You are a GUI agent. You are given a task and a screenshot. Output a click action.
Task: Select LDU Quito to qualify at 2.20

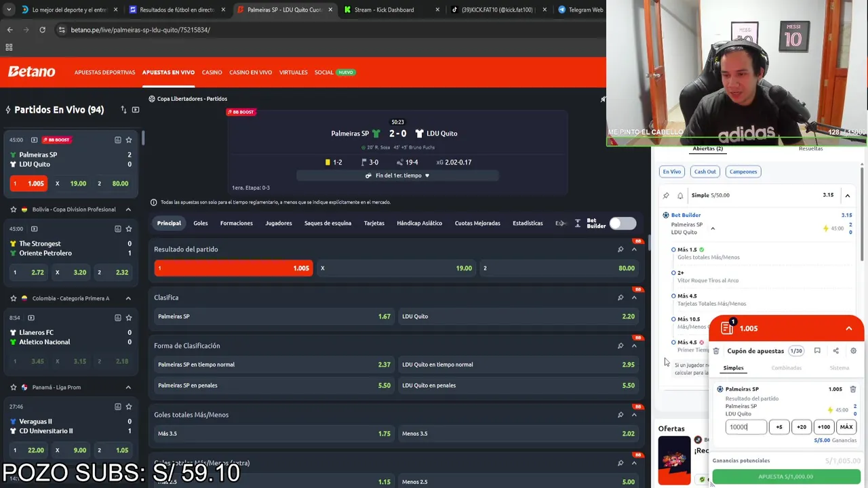[x=518, y=316]
